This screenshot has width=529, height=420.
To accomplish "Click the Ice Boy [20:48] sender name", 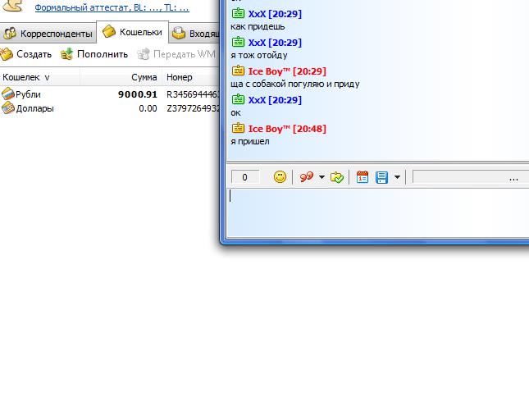I will pyautogui.click(x=287, y=129).
